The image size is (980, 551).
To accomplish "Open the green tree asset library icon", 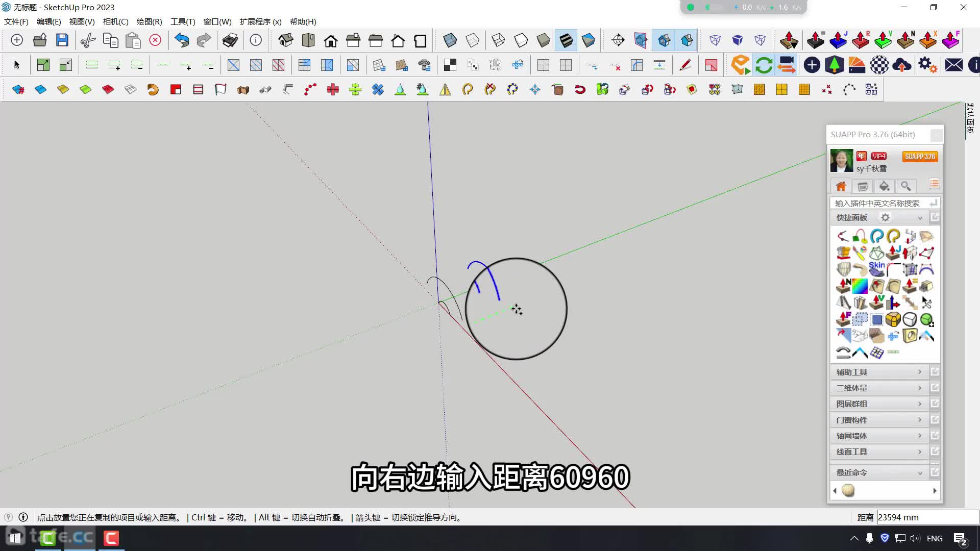I will point(834,65).
